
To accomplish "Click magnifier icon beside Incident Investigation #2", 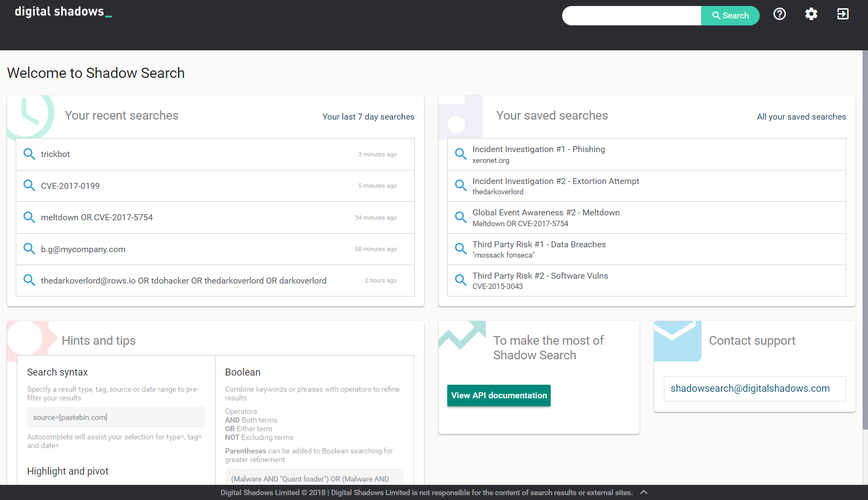I will click(x=461, y=186).
